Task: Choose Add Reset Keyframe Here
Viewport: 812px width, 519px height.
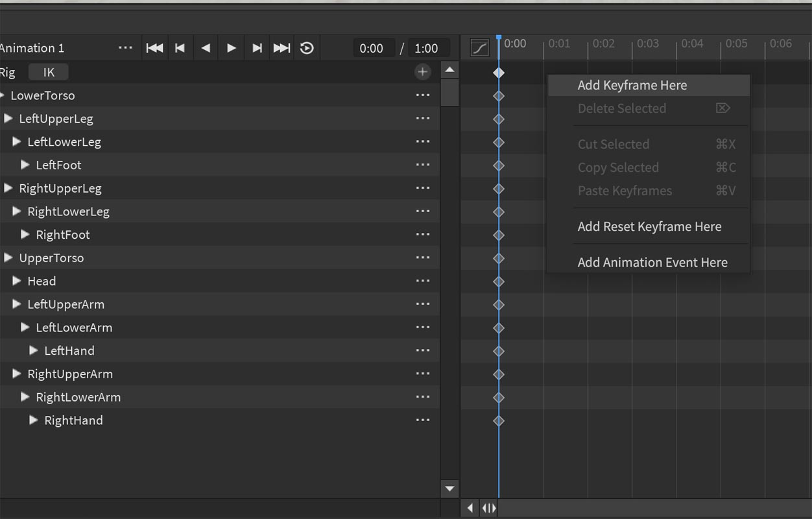Action: [649, 226]
